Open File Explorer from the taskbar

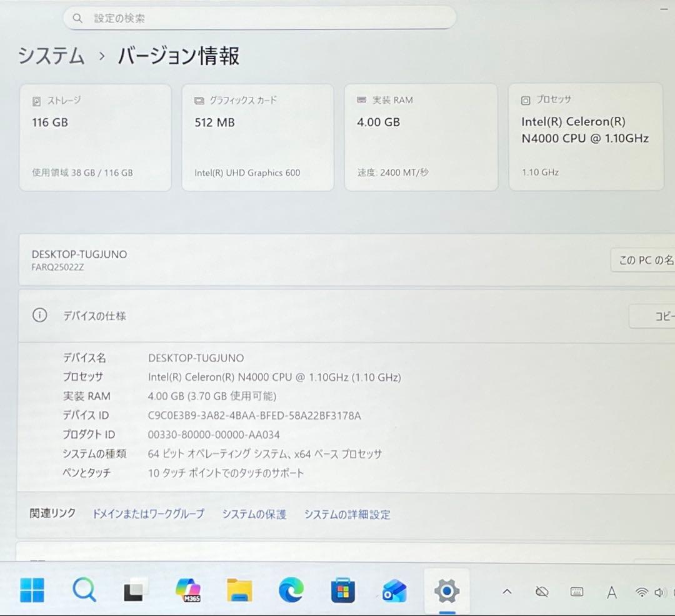(239, 590)
